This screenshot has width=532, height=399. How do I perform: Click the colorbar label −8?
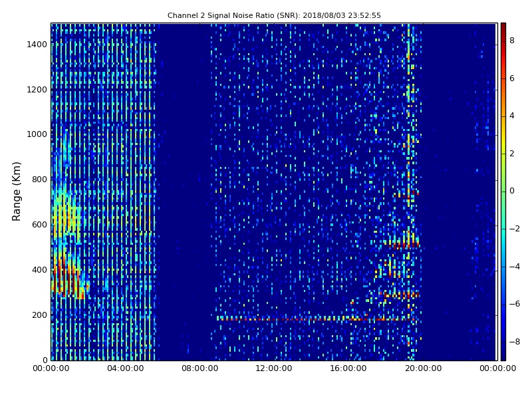click(515, 342)
